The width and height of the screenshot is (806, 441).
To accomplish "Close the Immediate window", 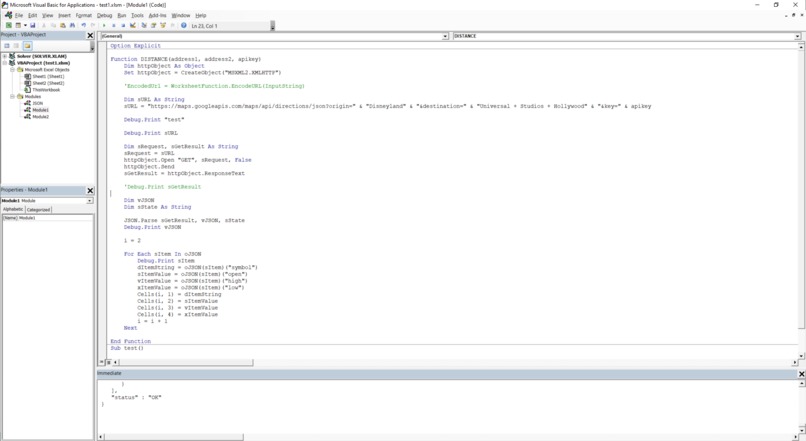I will 801,374.
